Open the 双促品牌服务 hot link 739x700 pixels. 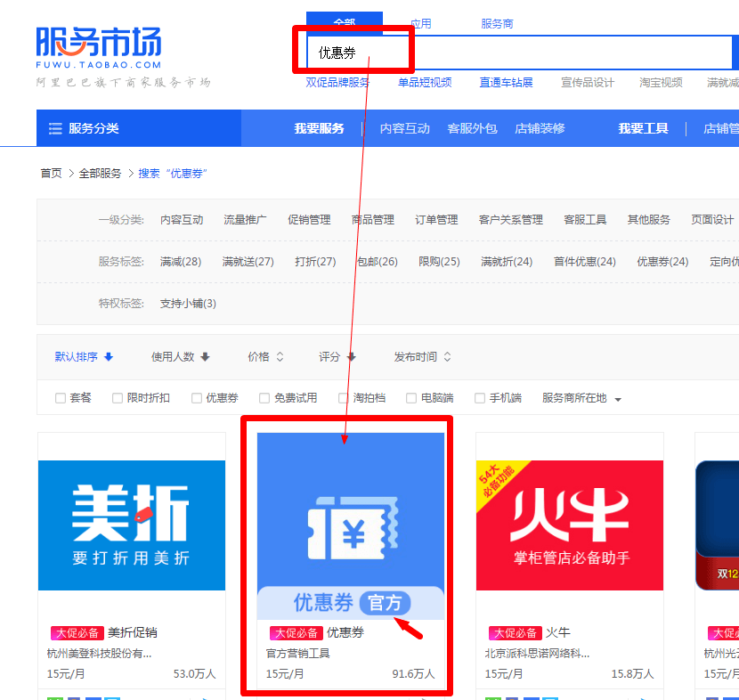point(337,83)
